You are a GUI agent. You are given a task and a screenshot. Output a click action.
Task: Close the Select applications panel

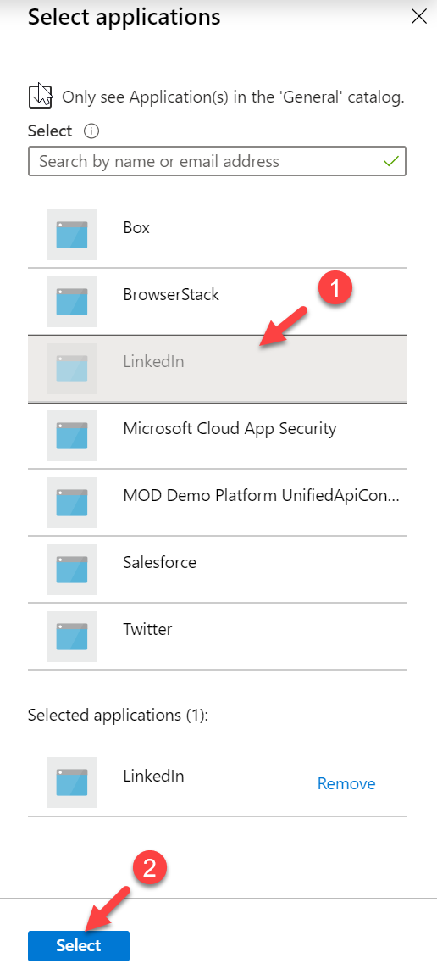tap(419, 17)
